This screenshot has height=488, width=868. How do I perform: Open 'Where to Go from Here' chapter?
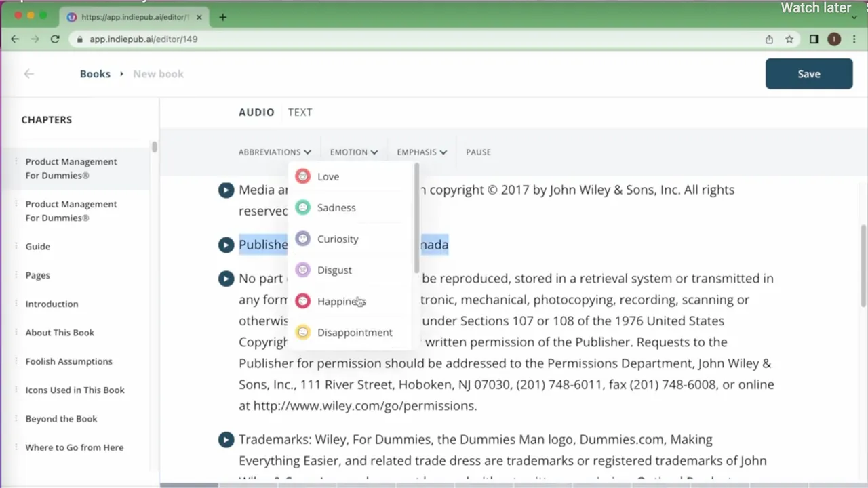[75, 447]
